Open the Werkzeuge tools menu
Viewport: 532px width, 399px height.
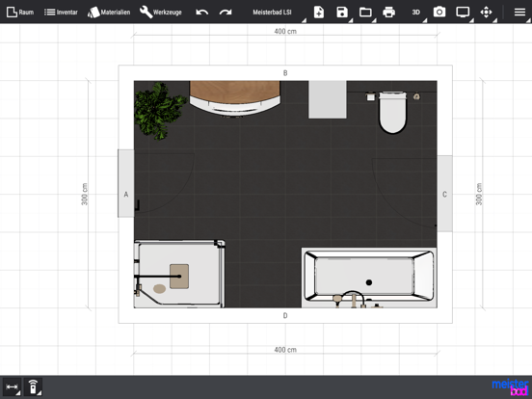pyautogui.click(x=161, y=13)
